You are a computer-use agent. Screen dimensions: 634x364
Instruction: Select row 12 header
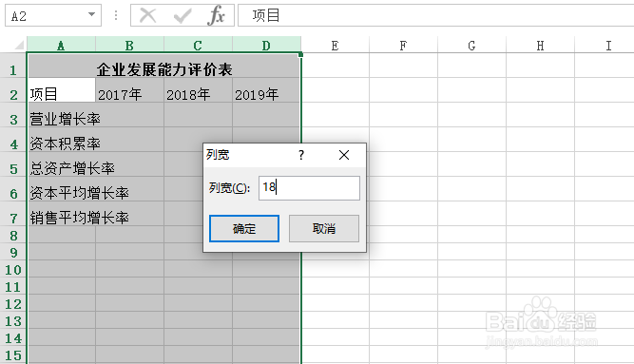tap(13, 303)
